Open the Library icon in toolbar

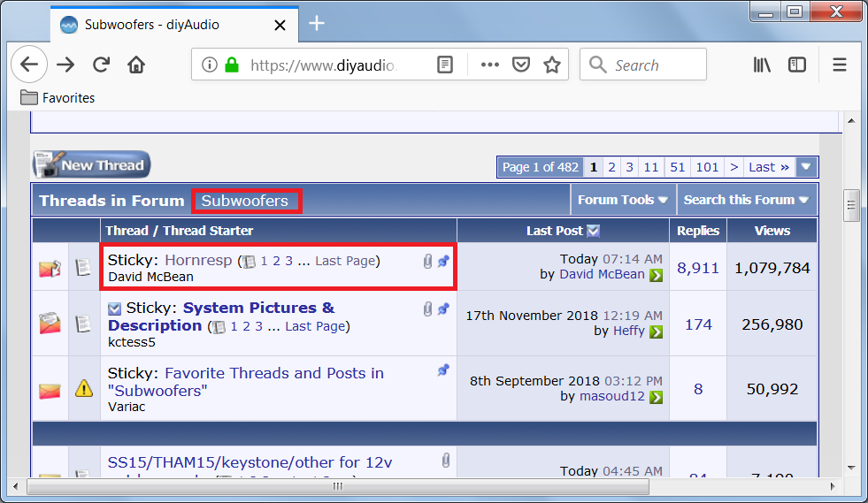[x=763, y=65]
